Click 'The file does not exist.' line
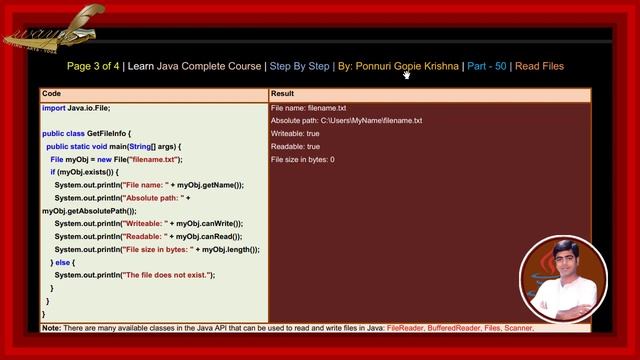640x360 pixels. (135, 275)
